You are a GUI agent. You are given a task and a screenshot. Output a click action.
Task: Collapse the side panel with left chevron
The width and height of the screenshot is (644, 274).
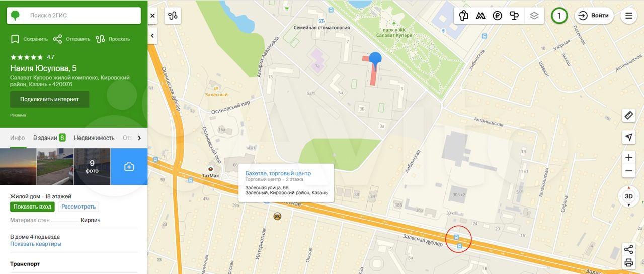(x=152, y=36)
